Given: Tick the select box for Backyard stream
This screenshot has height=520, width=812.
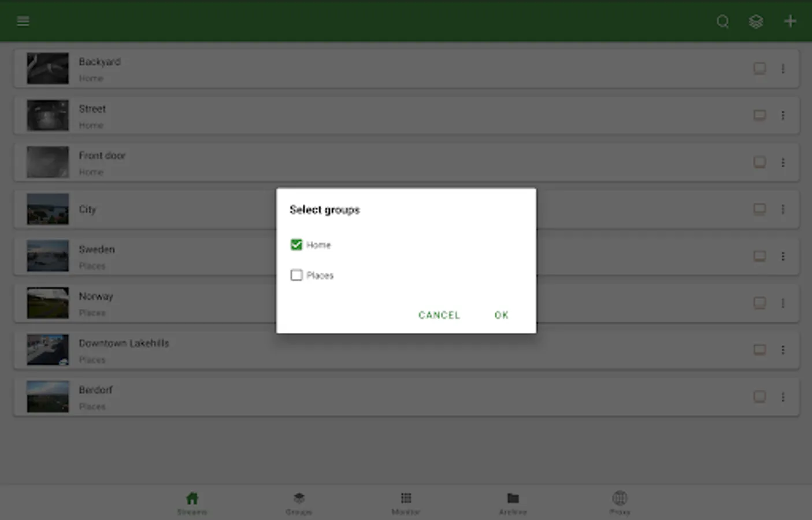Looking at the screenshot, I should click(759, 69).
